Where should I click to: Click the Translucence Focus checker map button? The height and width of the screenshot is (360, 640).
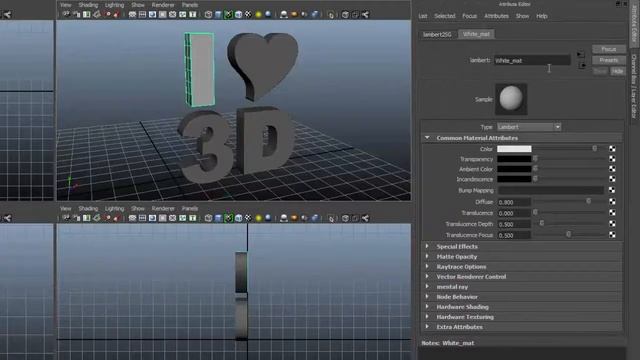(612, 235)
